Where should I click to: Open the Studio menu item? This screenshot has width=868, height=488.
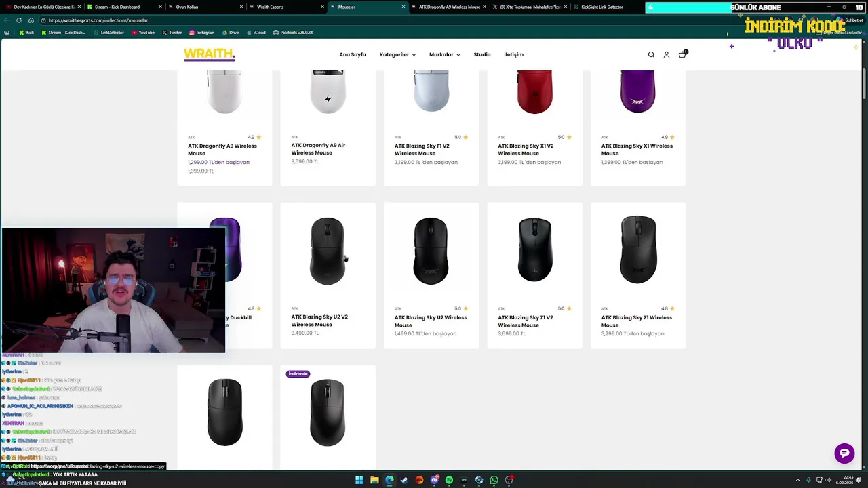pos(482,54)
